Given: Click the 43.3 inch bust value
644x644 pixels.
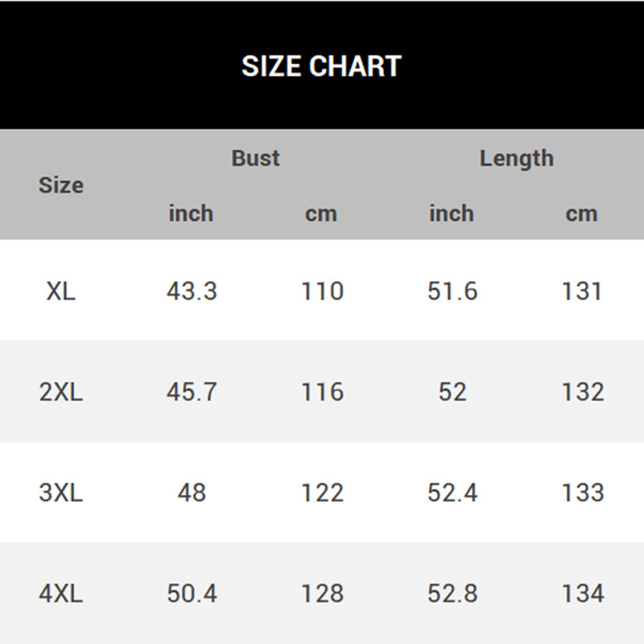Looking at the screenshot, I should click(192, 291).
